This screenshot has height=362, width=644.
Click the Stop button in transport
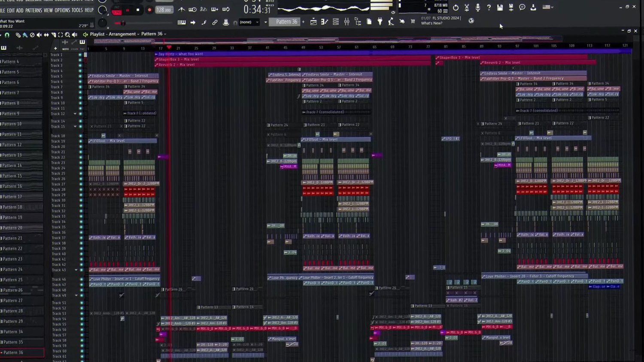(x=137, y=10)
